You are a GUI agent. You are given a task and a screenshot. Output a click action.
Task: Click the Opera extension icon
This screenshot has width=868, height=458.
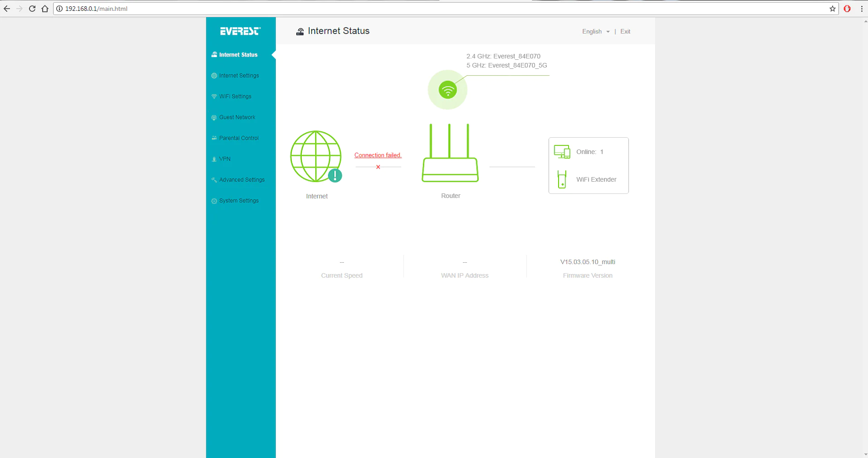pos(847,9)
